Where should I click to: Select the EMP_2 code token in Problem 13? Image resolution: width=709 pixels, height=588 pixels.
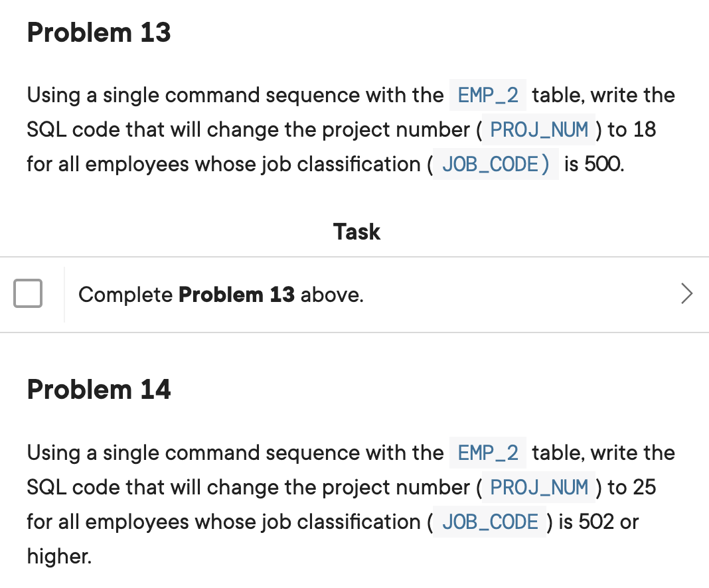[x=488, y=95]
